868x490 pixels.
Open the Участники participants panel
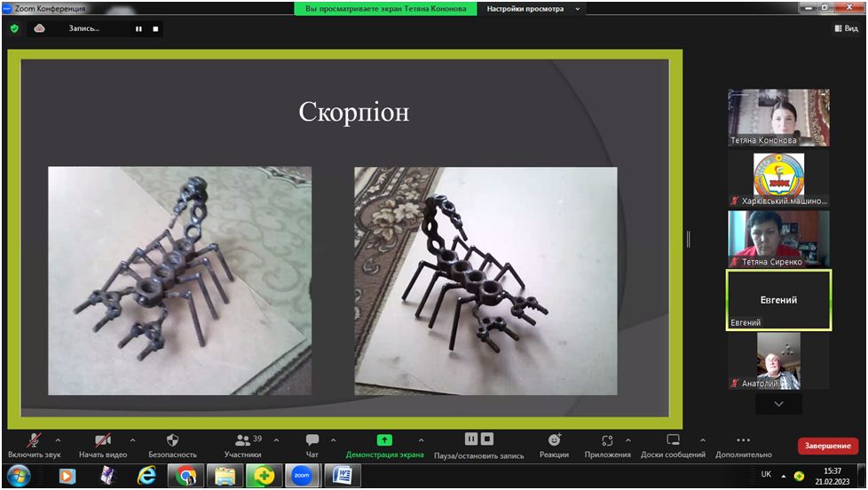[x=243, y=445]
